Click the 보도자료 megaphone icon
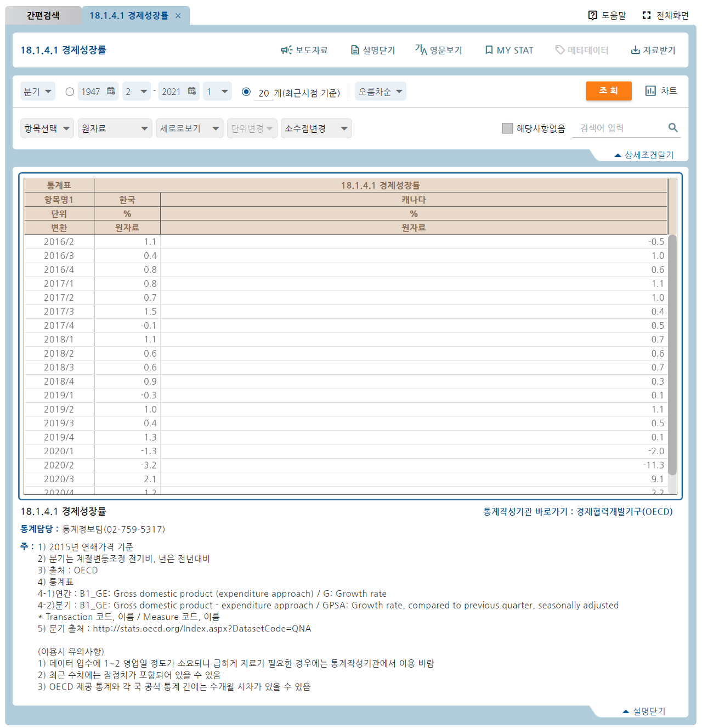The width and height of the screenshot is (702, 728). point(286,50)
